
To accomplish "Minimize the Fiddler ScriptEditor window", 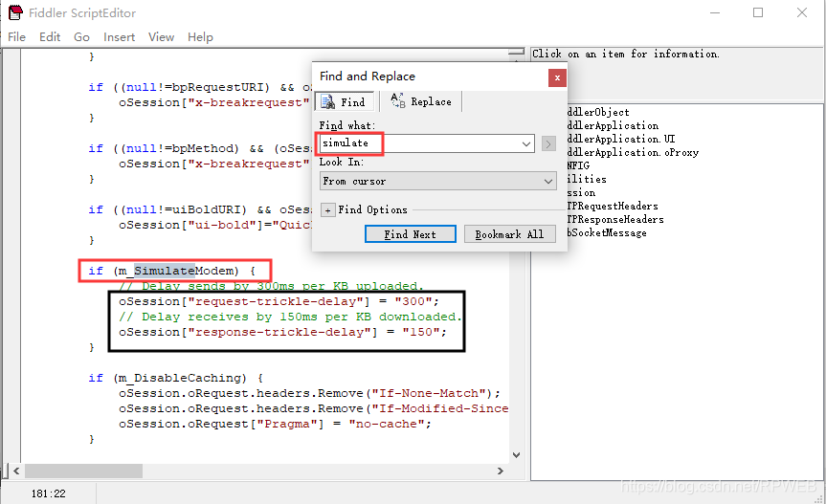I will tap(715, 12).
